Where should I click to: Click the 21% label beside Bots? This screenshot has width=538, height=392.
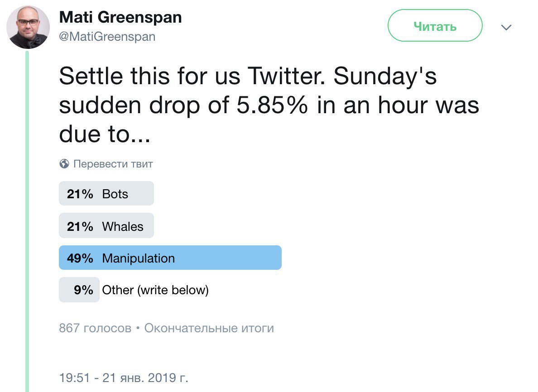[x=80, y=194]
